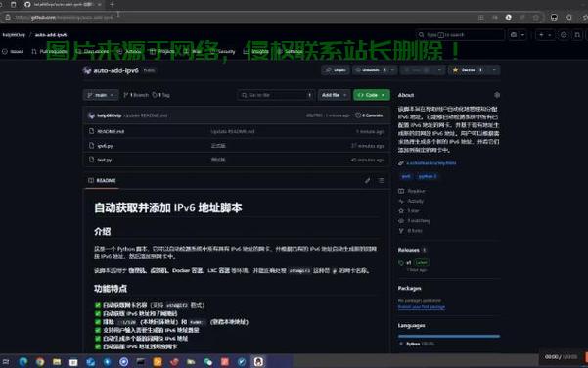Open the green Code dropdown
The width and height of the screenshot is (588, 368).
point(371,95)
